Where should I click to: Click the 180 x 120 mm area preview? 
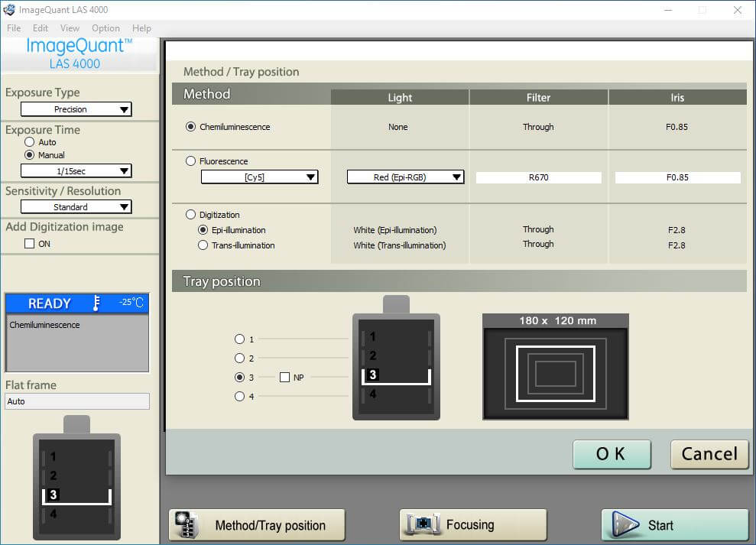point(555,368)
